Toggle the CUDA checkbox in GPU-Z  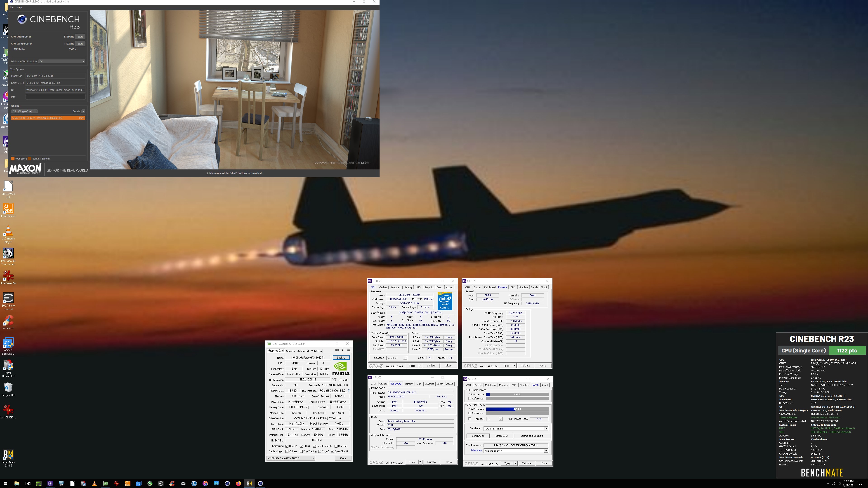pos(301,446)
